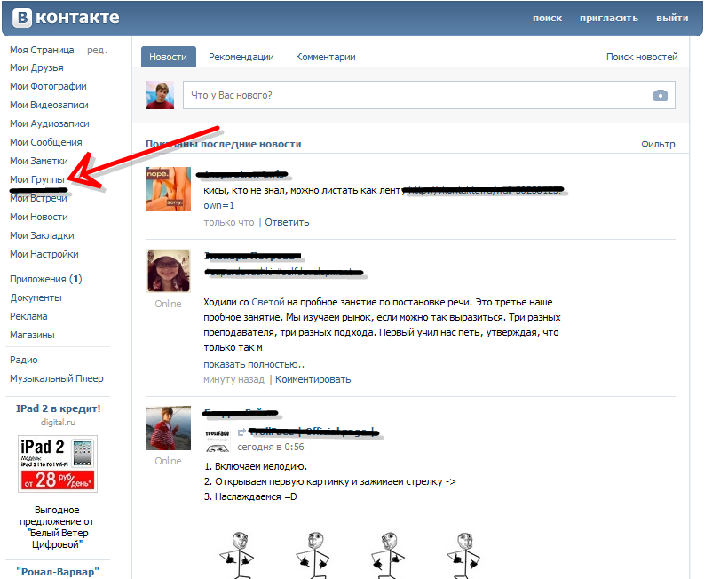728x579 pixels.
Task: Switch to the Рекомендации tab
Action: coord(241,57)
